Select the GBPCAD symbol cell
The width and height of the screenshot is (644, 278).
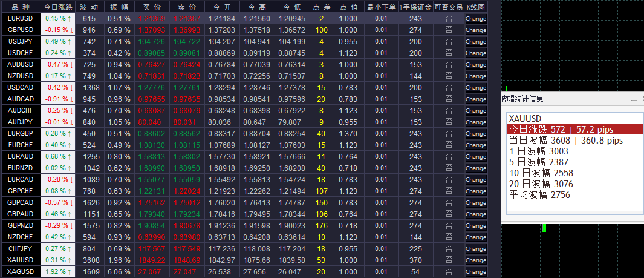pyautogui.click(x=21, y=203)
